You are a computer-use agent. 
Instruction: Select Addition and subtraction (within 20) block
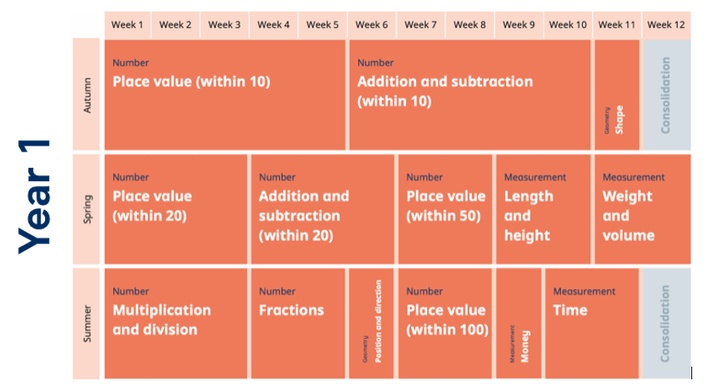point(322,209)
